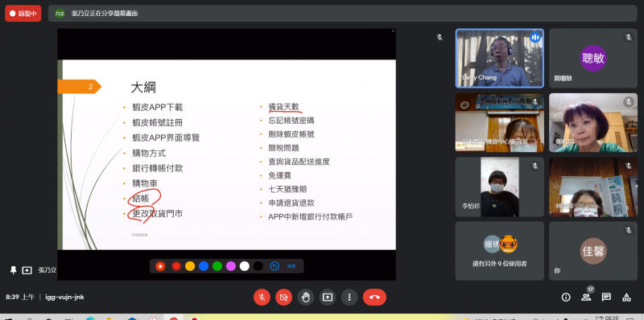Pick the black annotation color

(x=258, y=266)
